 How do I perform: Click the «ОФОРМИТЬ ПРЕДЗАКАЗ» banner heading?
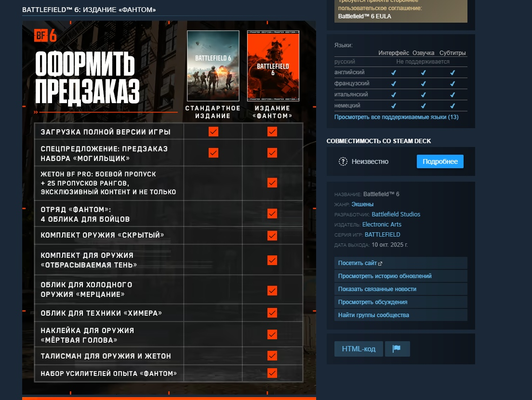pyautogui.click(x=87, y=78)
